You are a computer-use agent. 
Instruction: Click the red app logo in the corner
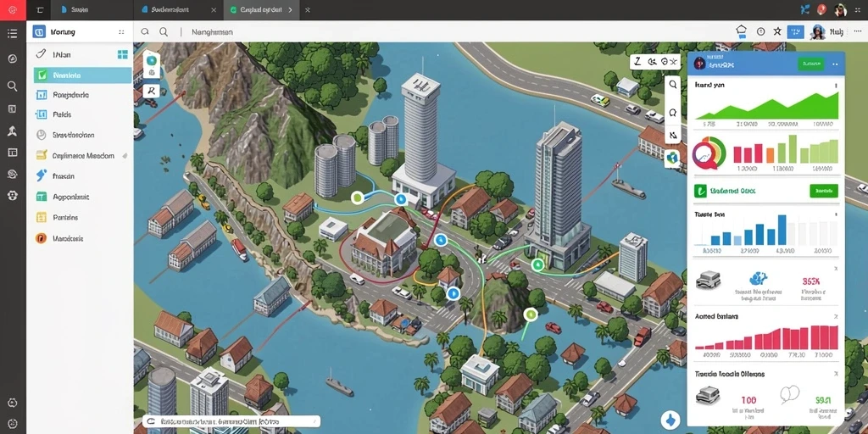[13, 10]
